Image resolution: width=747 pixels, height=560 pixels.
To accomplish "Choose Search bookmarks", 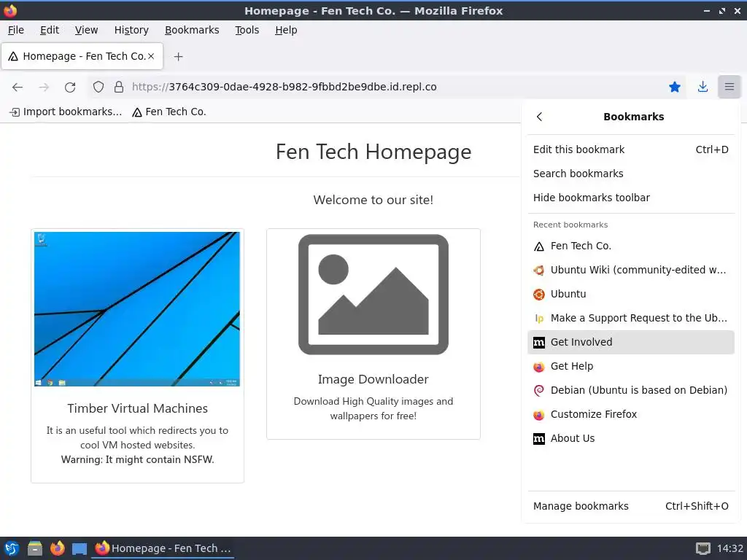I will pyautogui.click(x=631, y=174).
